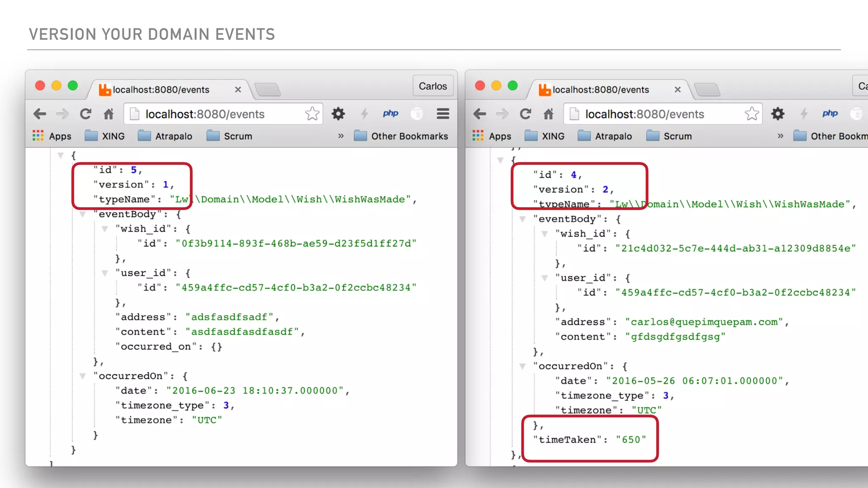This screenshot has width=868, height=488.
Task: Click the "carlos@quepimquepam.com" address value
Action: (704, 322)
